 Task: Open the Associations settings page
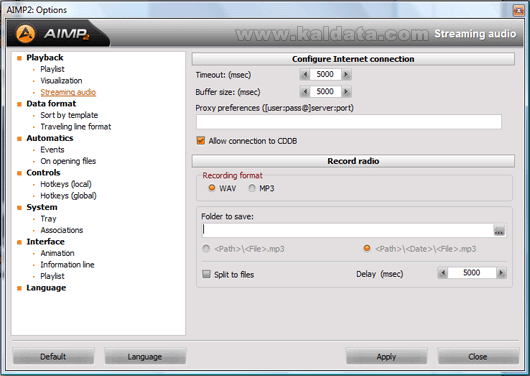62,230
